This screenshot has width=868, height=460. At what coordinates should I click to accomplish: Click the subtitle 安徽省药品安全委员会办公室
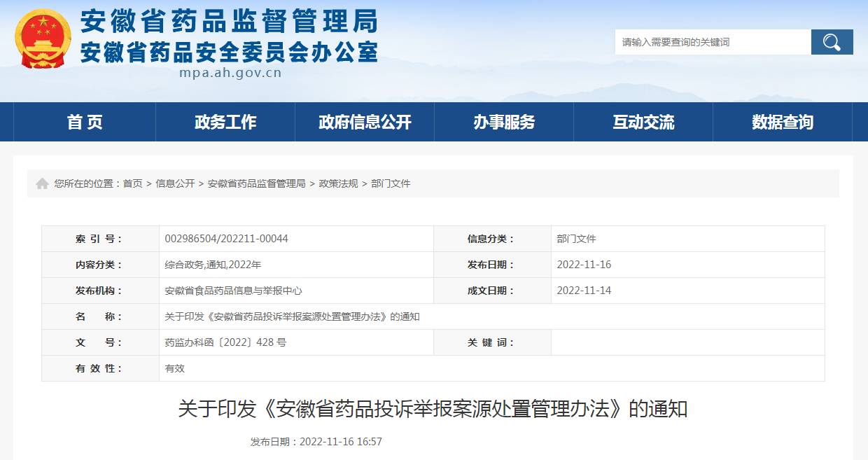[229, 52]
